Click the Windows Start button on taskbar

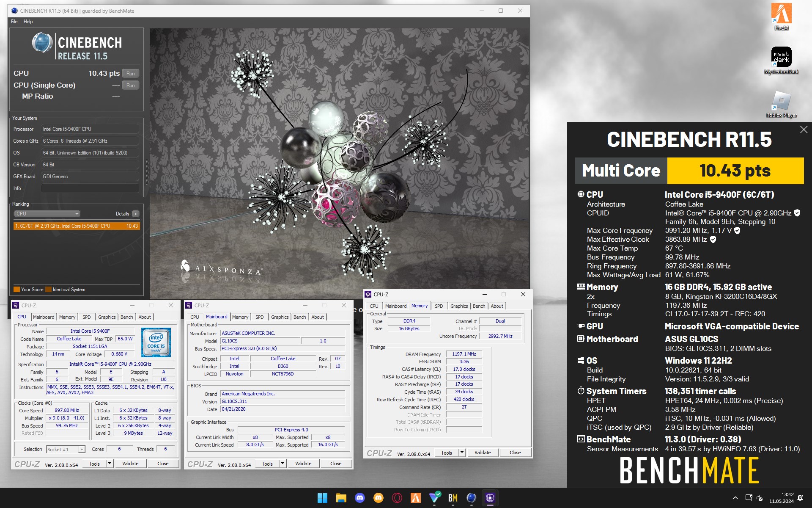tap(322, 498)
